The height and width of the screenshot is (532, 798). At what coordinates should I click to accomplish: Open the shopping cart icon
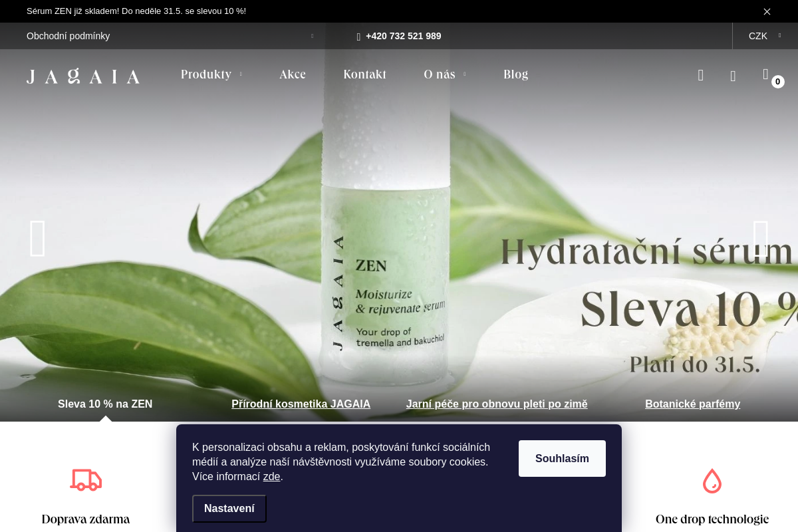coord(765,74)
